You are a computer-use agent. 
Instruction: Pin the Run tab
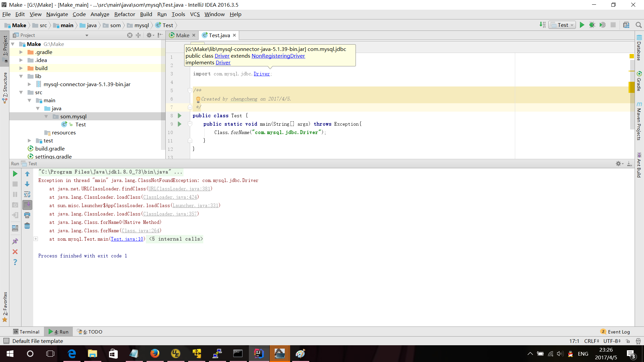pyautogui.click(x=15, y=241)
